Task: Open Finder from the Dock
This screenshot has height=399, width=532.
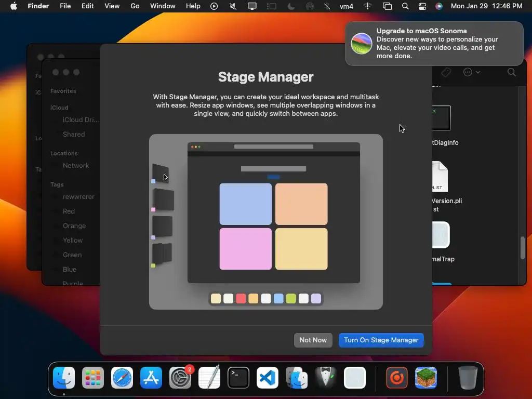Action: tap(64, 378)
